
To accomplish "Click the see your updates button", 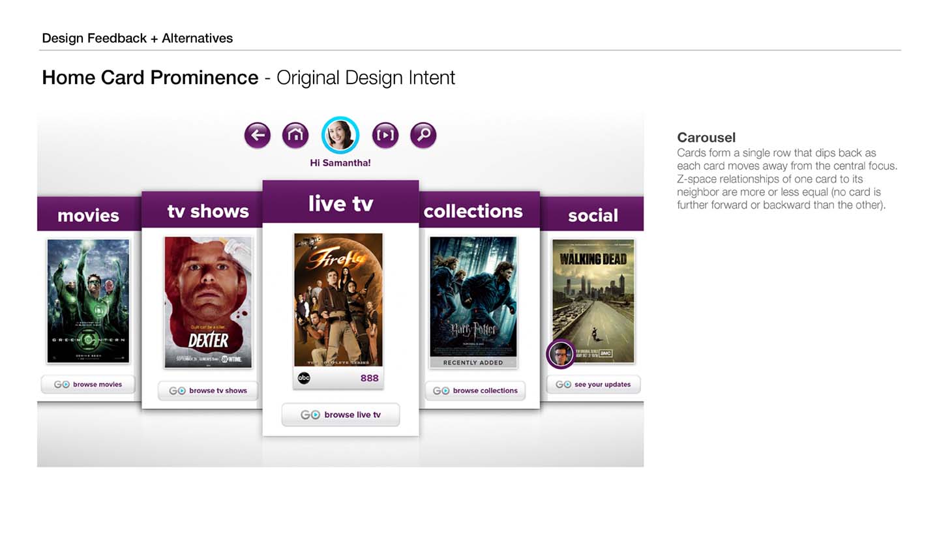I will (593, 385).
